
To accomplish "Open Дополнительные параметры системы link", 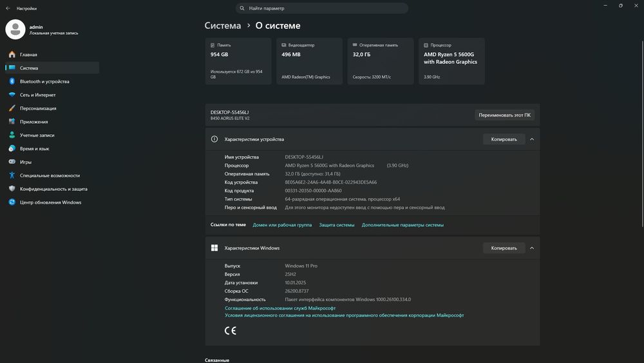I will click(402, 225).
